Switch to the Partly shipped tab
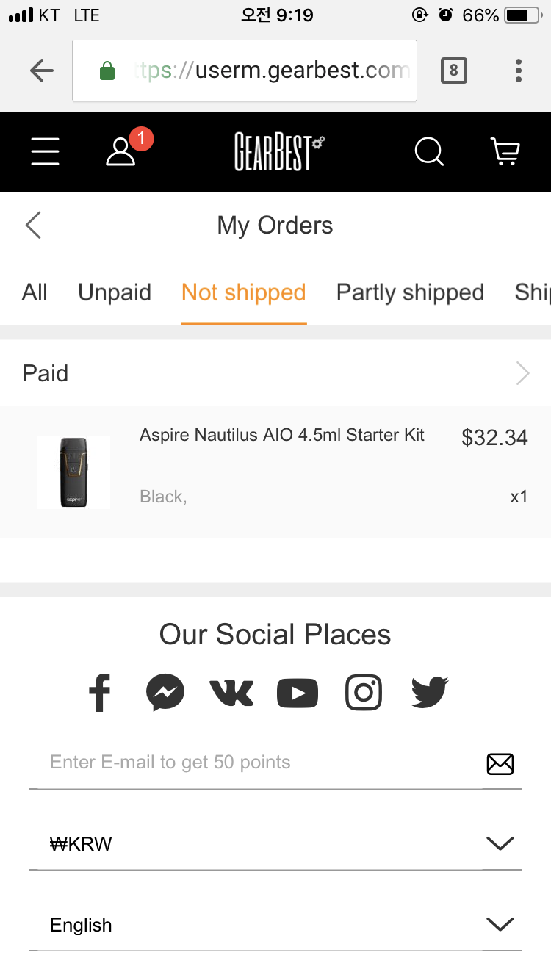 [x=410, y=292]
